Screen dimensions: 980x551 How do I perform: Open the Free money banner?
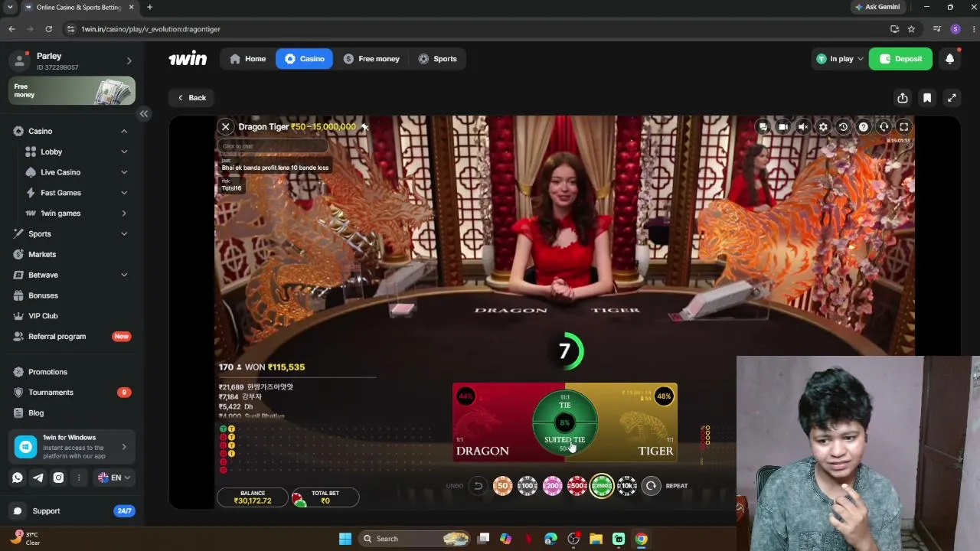(72, 91)
